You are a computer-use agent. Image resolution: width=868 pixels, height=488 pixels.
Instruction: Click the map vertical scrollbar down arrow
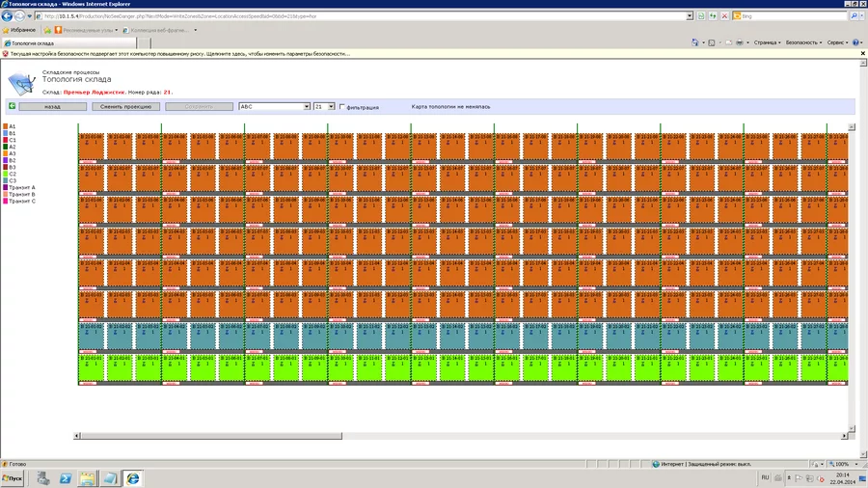(x=852, y=429)
